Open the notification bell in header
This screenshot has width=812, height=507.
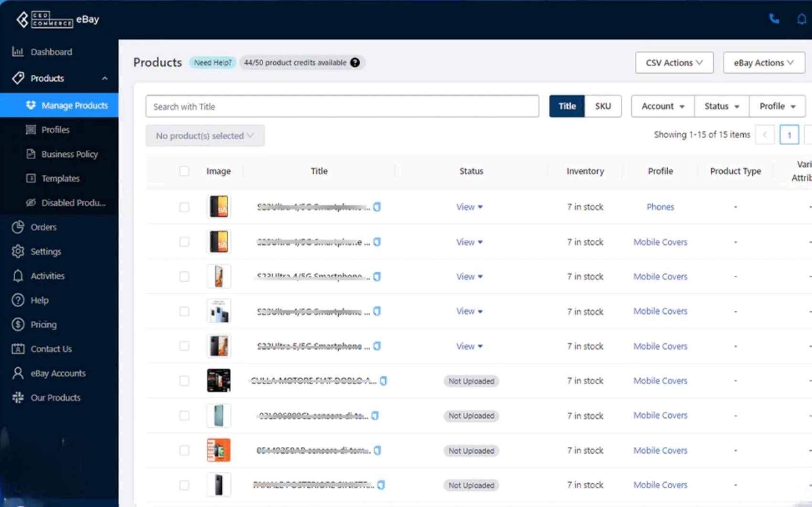pyautogui.click(x=801, y=19)
